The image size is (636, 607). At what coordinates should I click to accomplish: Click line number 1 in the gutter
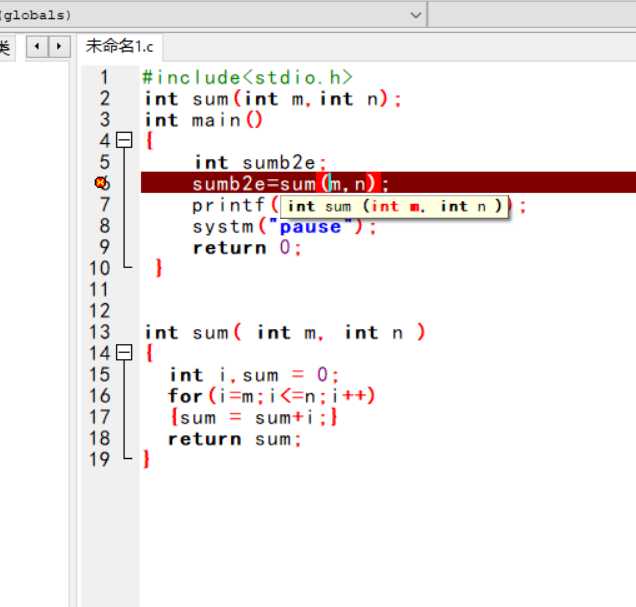[x=105, y=77]
